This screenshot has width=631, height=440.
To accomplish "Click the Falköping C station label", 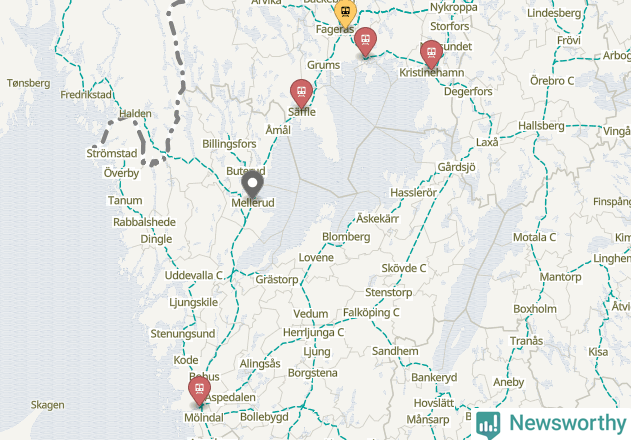I will 371,312.
